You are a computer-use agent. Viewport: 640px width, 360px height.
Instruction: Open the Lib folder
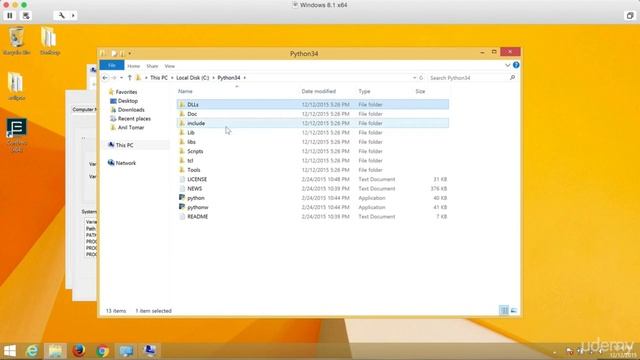(313, 133)
